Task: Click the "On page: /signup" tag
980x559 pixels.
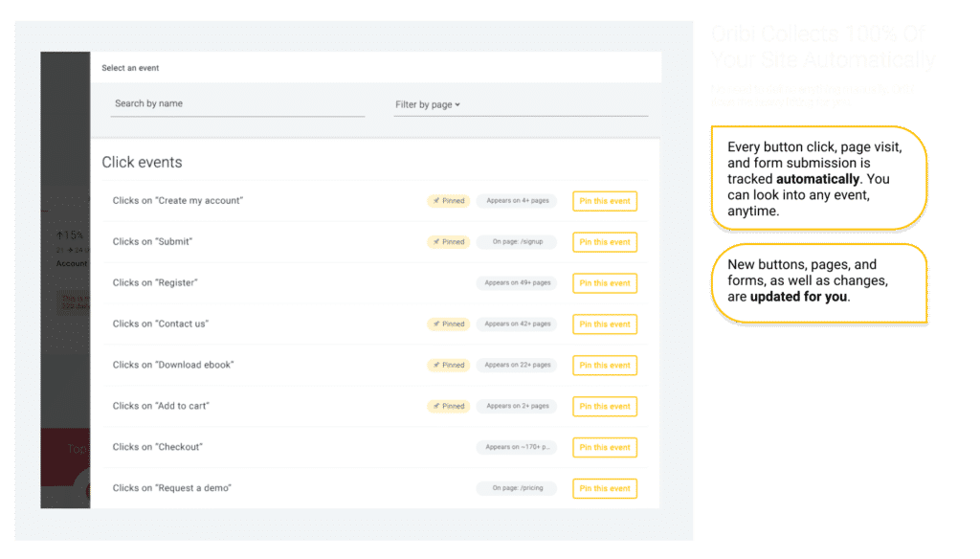Action: pyautogui.click(x=517, y=242)
